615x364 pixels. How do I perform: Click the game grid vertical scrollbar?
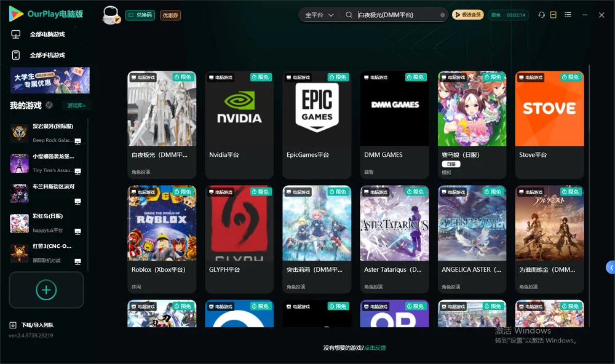tap(589, 196)
